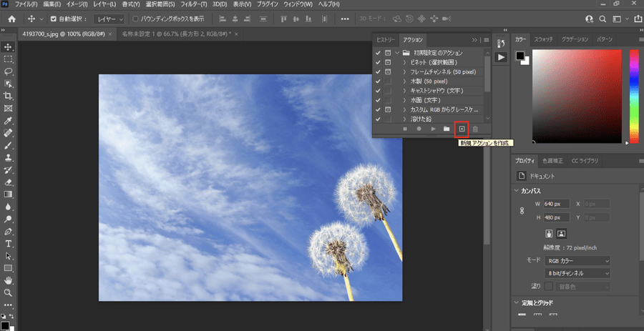Click the create new action icon
Viewport: 644px width, 331px height.
[462, 129]
